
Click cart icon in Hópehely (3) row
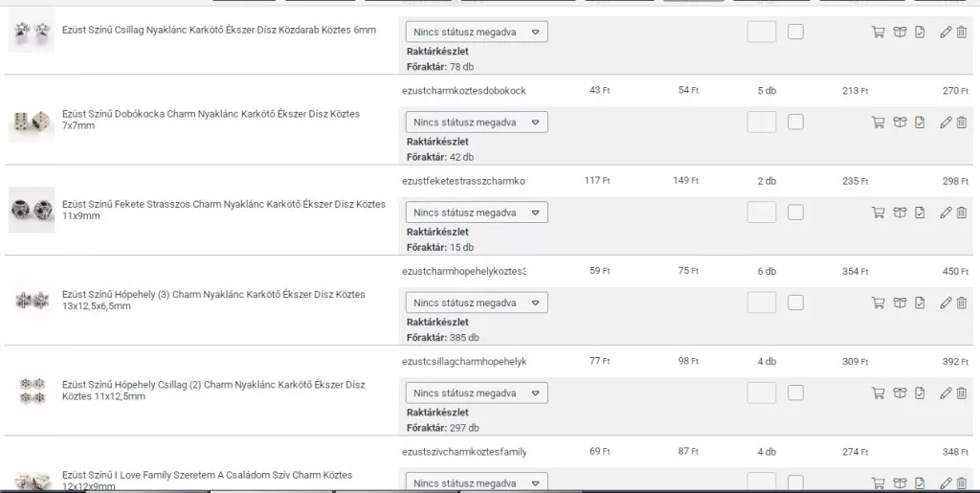[878, 303]
